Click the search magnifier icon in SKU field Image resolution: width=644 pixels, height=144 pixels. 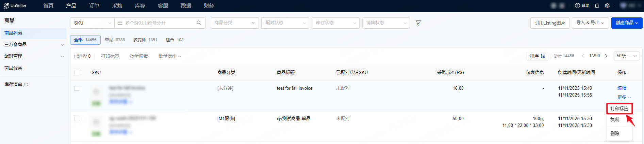[x=199, y=23]
